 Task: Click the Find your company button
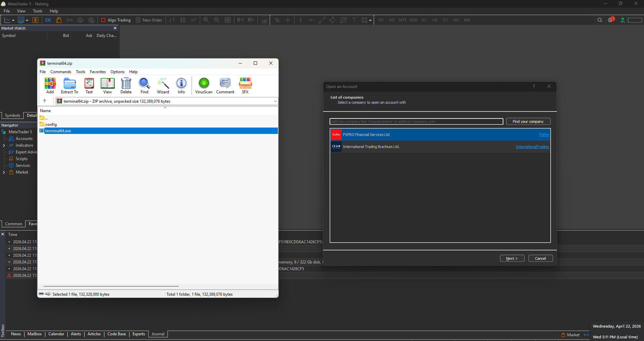point(528,121)
